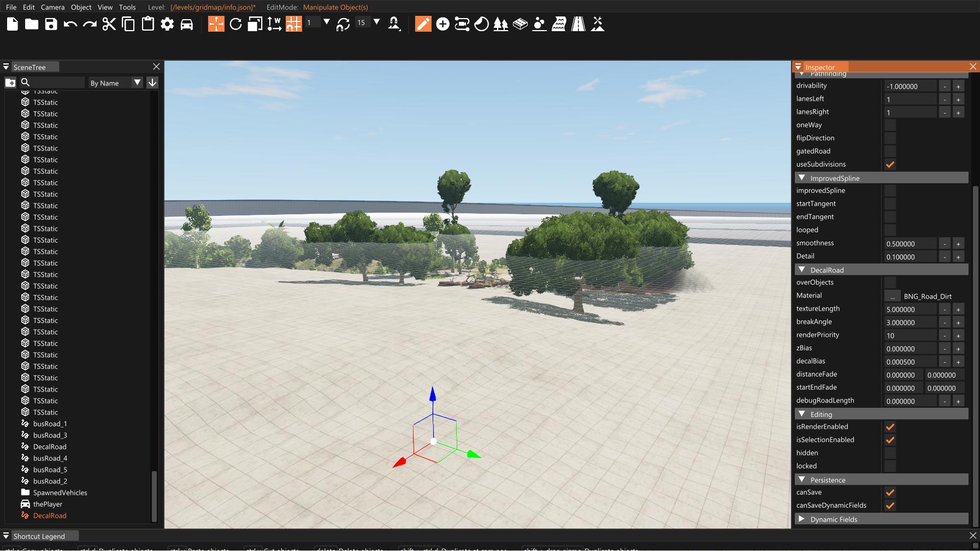This screenshot has width=980, height=551.
Task: Open the rotation snap angle dropdown arrow
Action: tap(376, 22)
